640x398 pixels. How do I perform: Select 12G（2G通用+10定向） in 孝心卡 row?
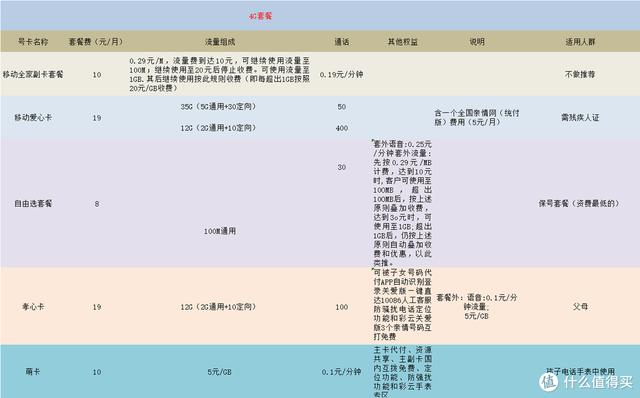pyautogui.click(x=218, y=307)
